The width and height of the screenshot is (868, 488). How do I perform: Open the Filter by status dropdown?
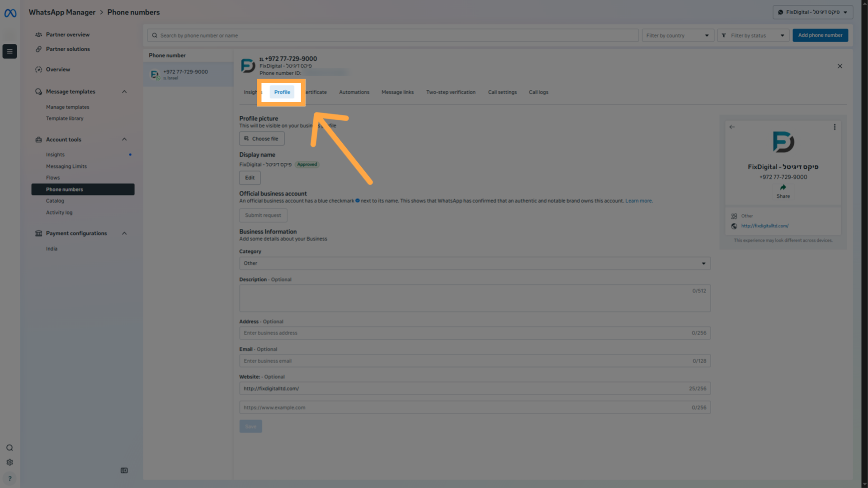pyautogui.click(x=753, y=35)
